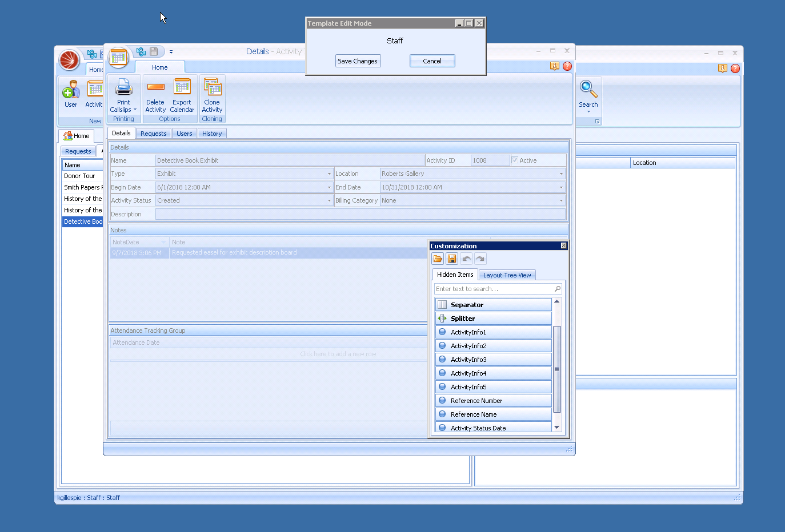
Task: Toggle the Active checkbox for the activity
Action: [x=515, y=160]
